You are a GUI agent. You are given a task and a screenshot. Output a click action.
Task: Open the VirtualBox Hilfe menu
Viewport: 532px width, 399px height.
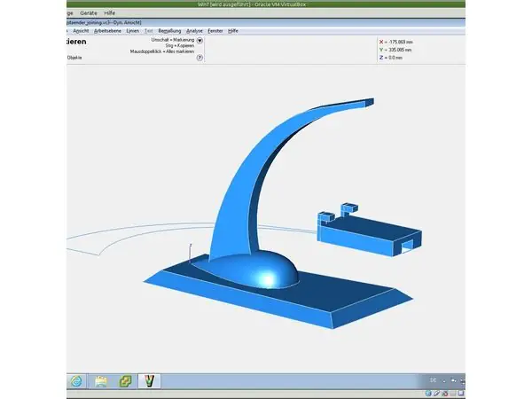(x=110, y=13)
